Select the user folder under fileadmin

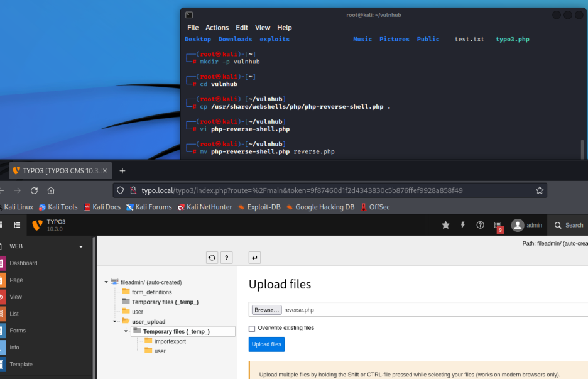137,312
